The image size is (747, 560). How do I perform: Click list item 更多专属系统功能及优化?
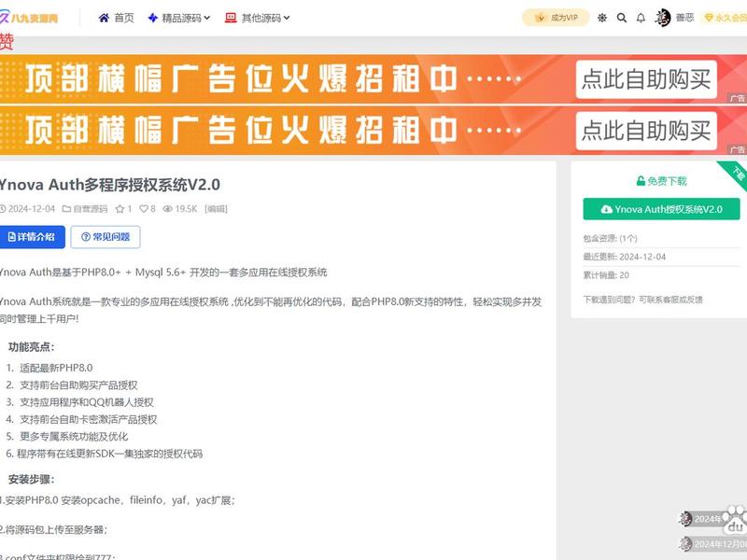pos(74,436)
